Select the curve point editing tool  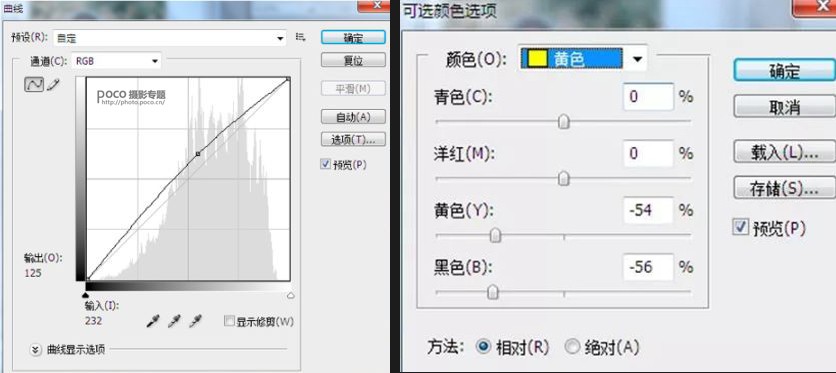click(34, 84)
